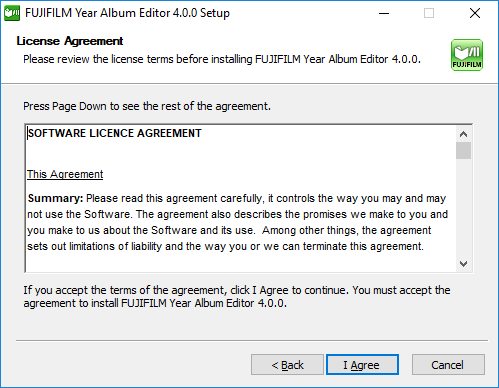Close the FUJIFILM setup window
The height and width of the screenshot is (388, 499).
[475, 13]
